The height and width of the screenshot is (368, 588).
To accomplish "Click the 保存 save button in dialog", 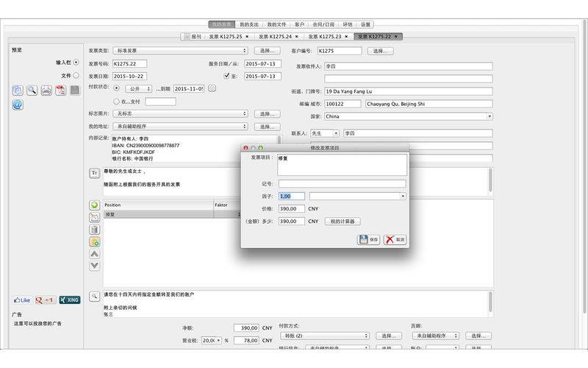I will point(369,240).
